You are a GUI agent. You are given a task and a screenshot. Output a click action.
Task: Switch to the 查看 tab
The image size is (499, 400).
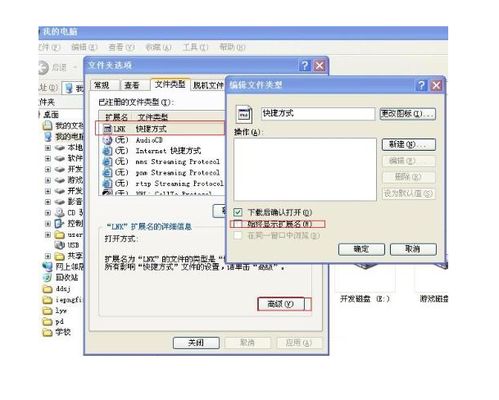pyautogui.click(x=132, y=85)
